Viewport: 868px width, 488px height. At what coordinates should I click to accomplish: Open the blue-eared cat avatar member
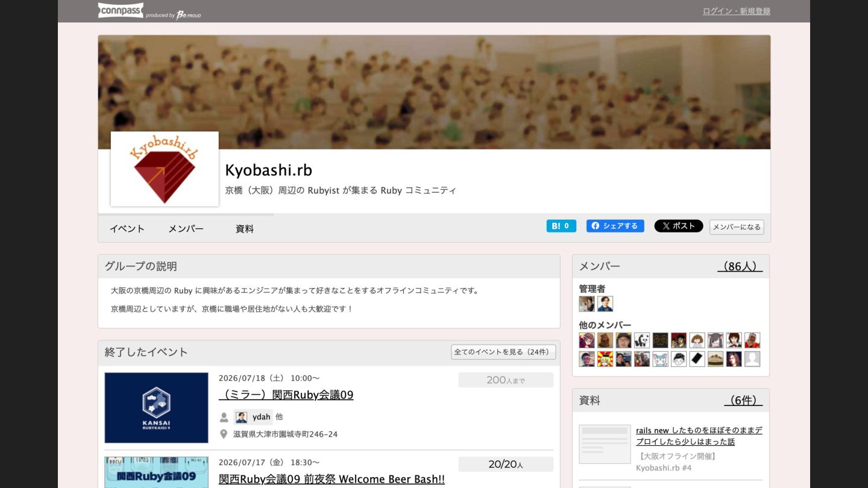click(660, 359)
